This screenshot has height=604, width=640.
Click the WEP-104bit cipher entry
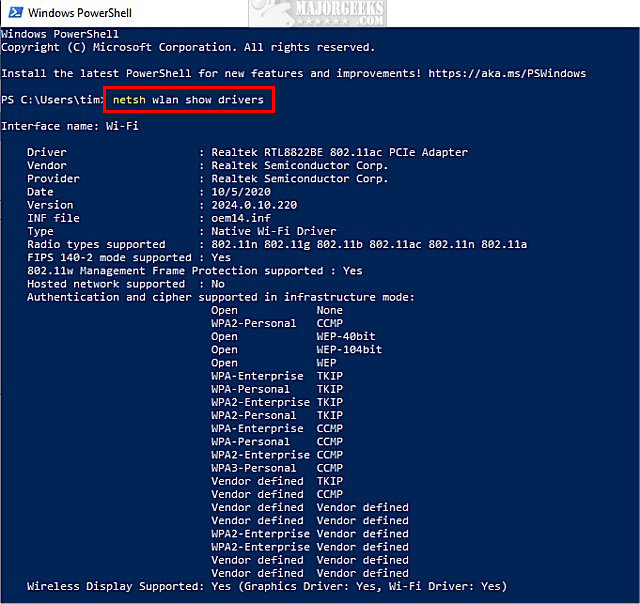click(x=349, y=349)
